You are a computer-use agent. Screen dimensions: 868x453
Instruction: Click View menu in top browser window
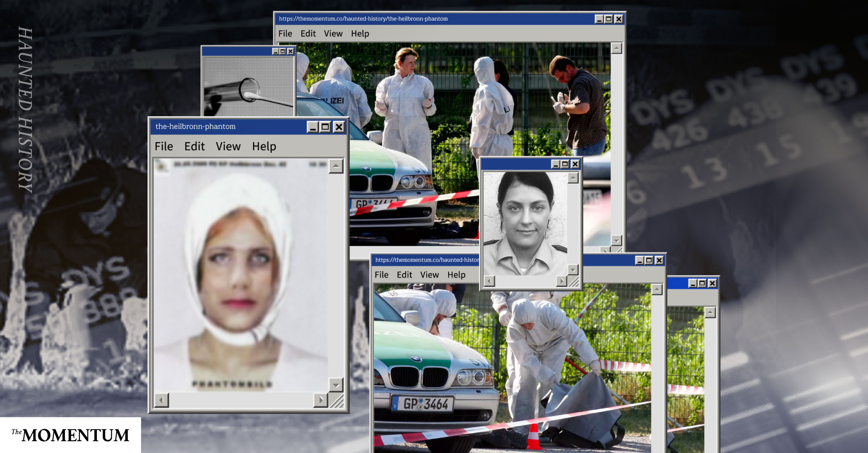[333, 34]
